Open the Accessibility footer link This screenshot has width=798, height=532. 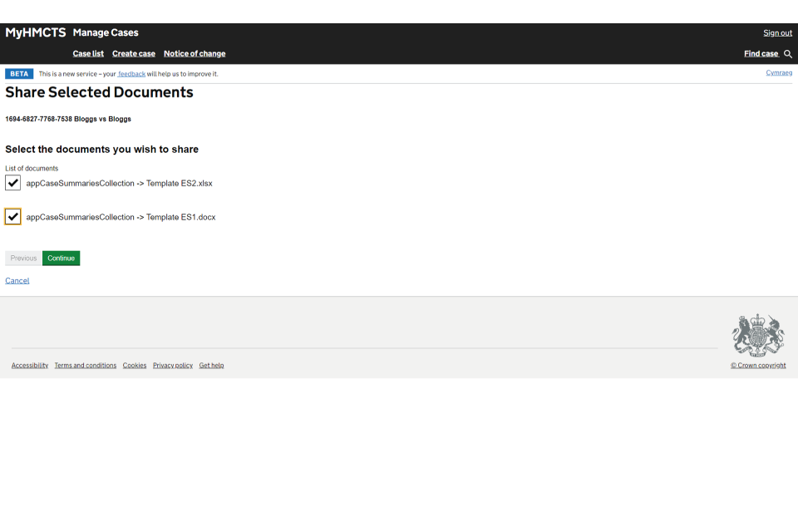pyautogui.click(x=30, y=366)
